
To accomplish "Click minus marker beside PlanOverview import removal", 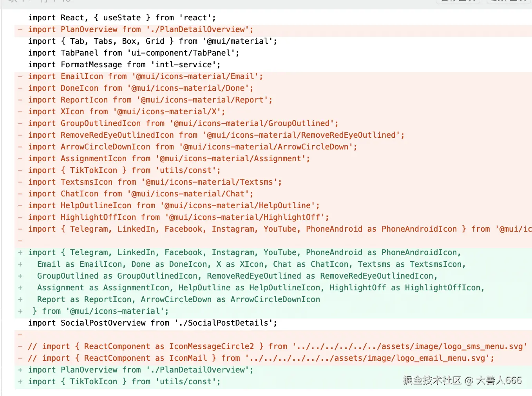I will 20,29.
